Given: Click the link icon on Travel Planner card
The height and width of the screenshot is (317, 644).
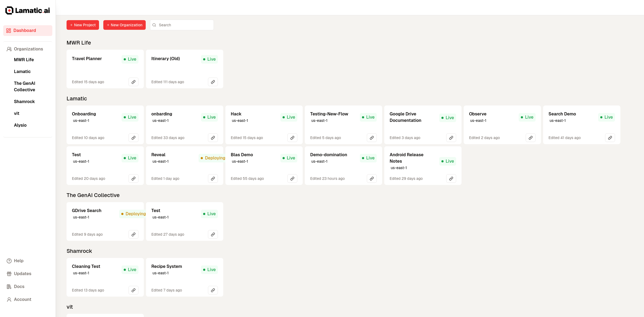Looking at the screenshot, I should [x=133, y=82].
